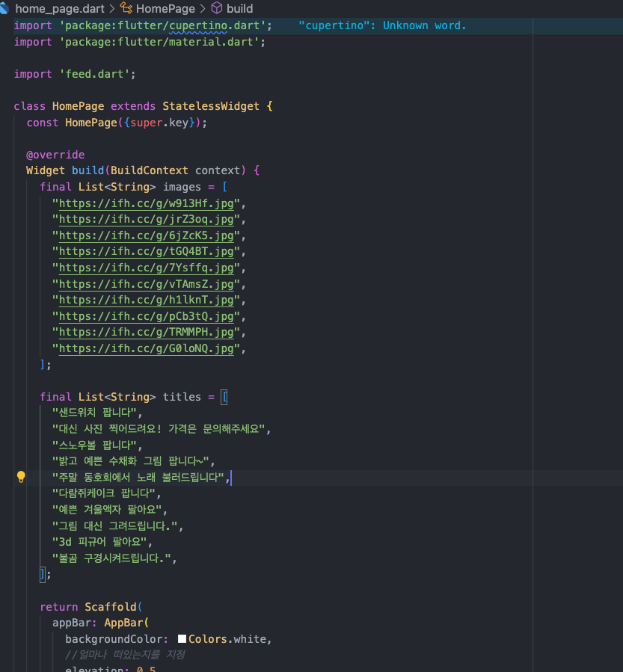The width and height of the screenshot is (623, 672).
Task: Click the "cupertino": Unknown word. message
Action: pyautogui.click(x=382, y=25)
